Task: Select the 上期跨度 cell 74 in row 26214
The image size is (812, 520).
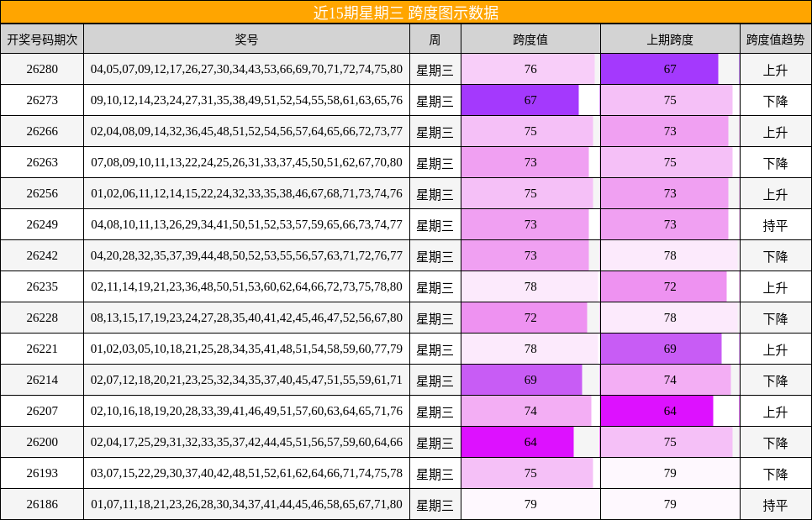Action: point(670,380)
